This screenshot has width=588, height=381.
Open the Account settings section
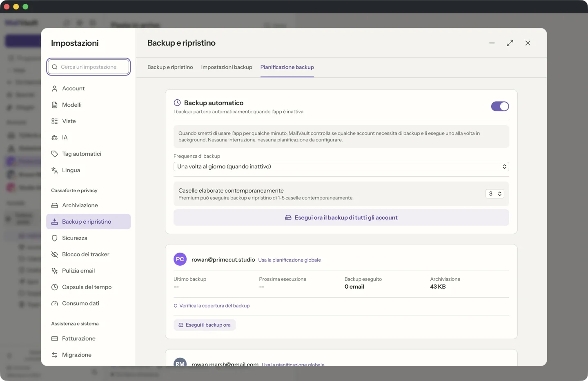coord(88,88)
